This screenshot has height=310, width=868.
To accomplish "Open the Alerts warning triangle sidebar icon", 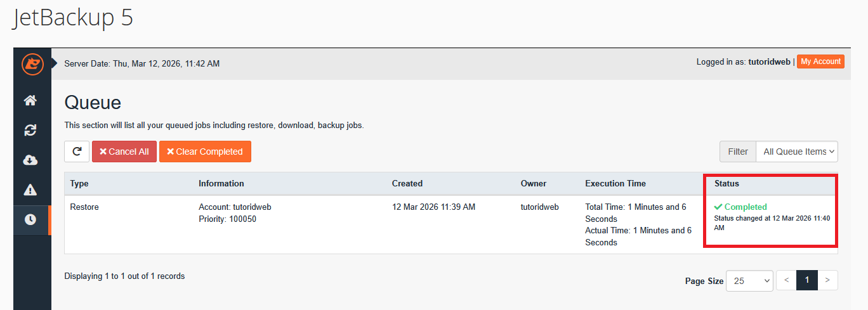I will coord(30,190).
